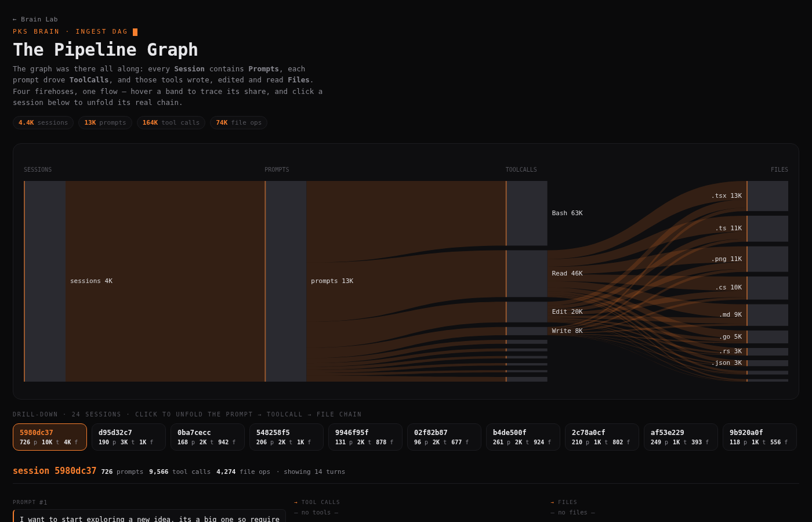Click the FILES column header in the graph
This screenshot has height=522, width=812.
[x=780, y=170]
